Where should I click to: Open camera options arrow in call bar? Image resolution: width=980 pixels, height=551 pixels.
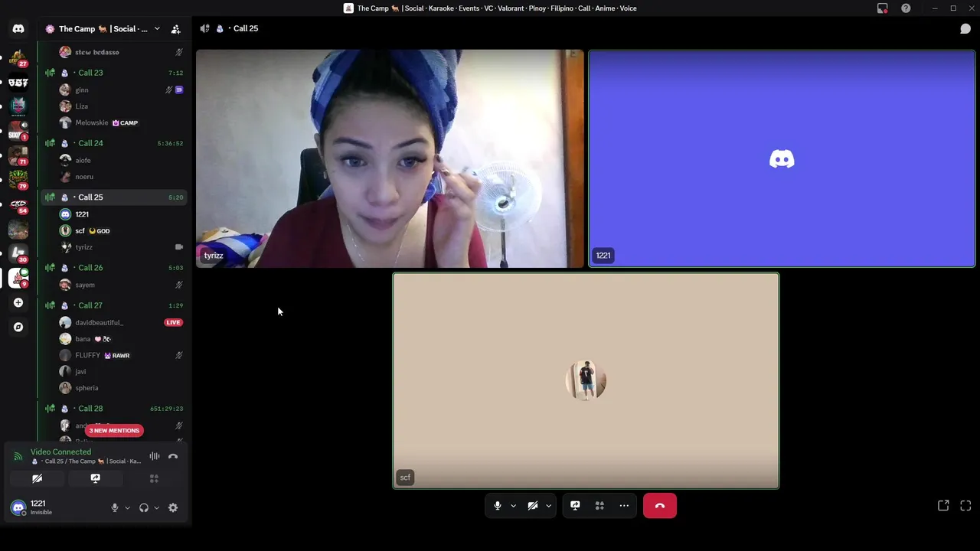pos(548,506)
